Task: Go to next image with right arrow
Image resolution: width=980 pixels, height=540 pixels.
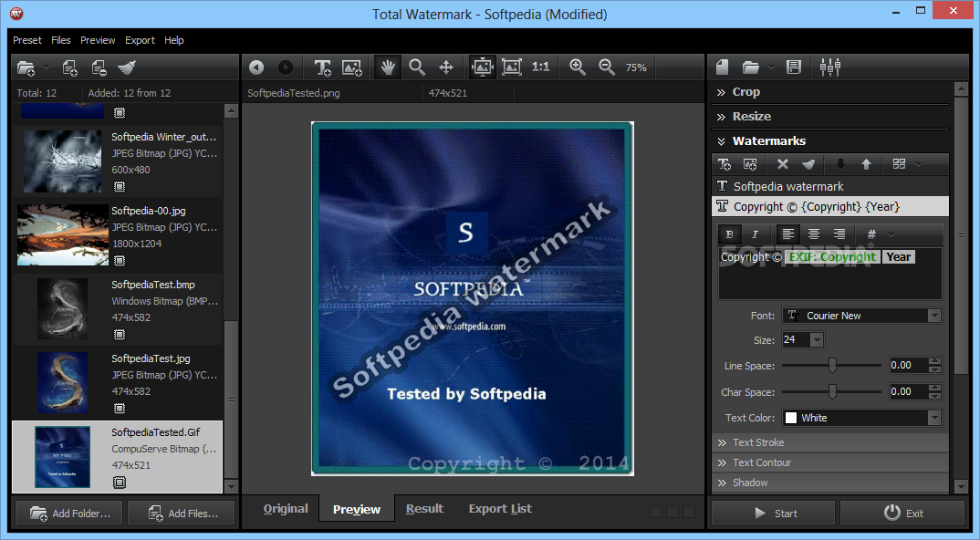Action: [286, 67]
